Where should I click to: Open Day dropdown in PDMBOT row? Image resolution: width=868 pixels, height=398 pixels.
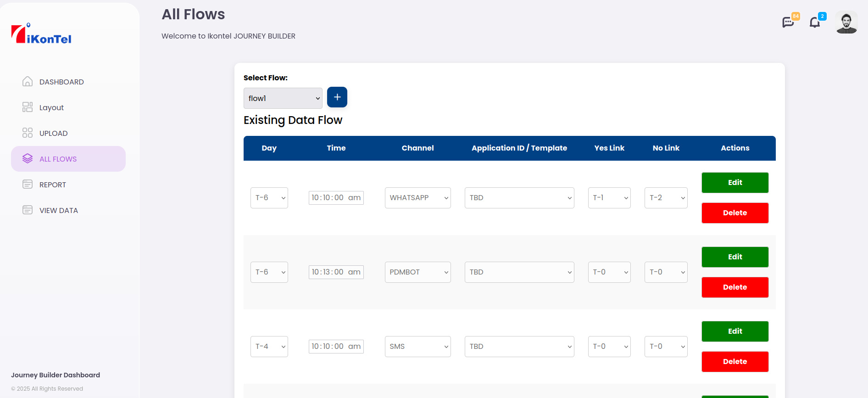(x=269, y=272)
